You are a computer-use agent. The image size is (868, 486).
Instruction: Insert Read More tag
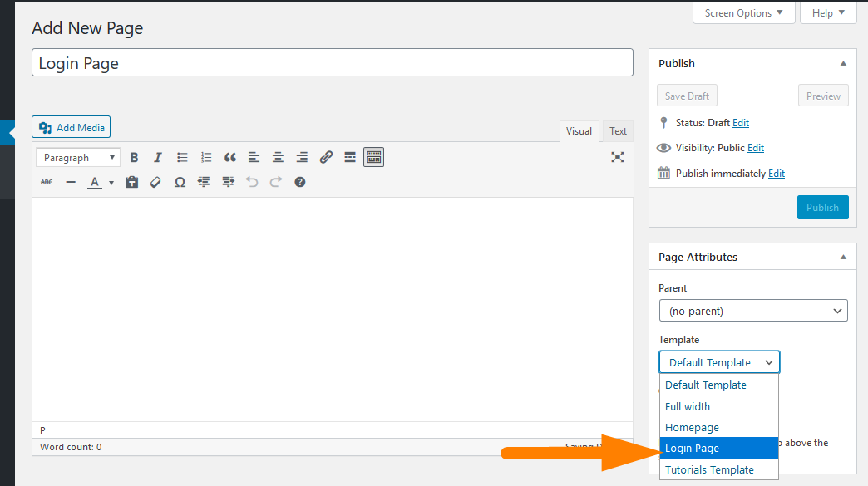[x=350, y=158]
